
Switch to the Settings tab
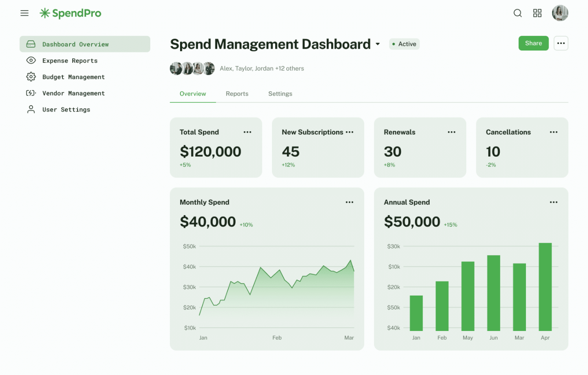tap(280, 94)
